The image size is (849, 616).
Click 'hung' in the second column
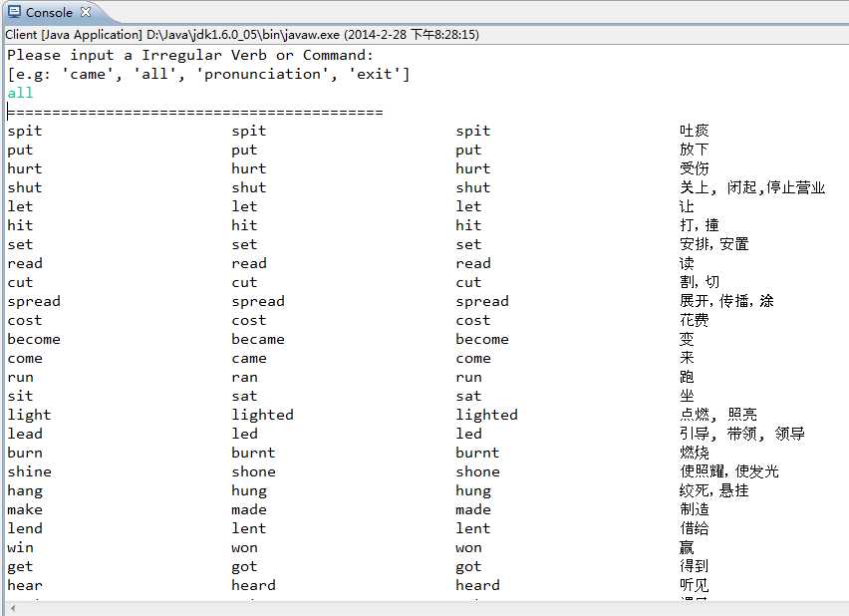click(249, 491)
